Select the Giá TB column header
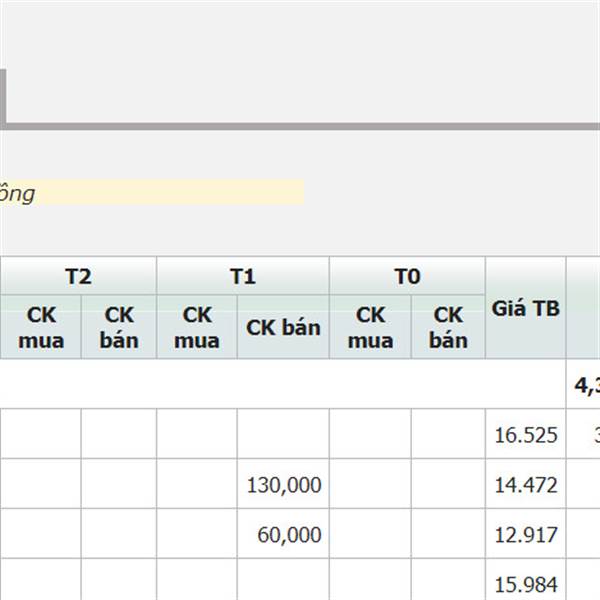This screenshot has height=600, width=600. tap(526, 309)
